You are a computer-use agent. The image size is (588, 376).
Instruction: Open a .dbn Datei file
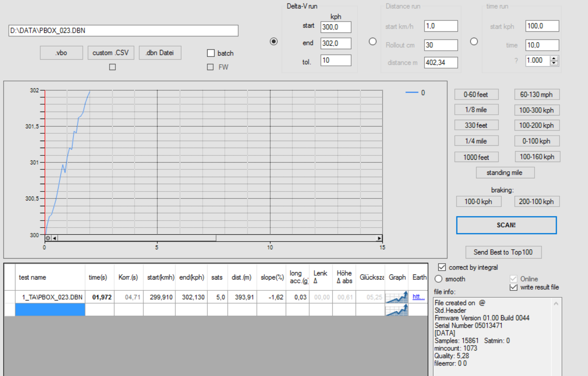pos(160,53)
